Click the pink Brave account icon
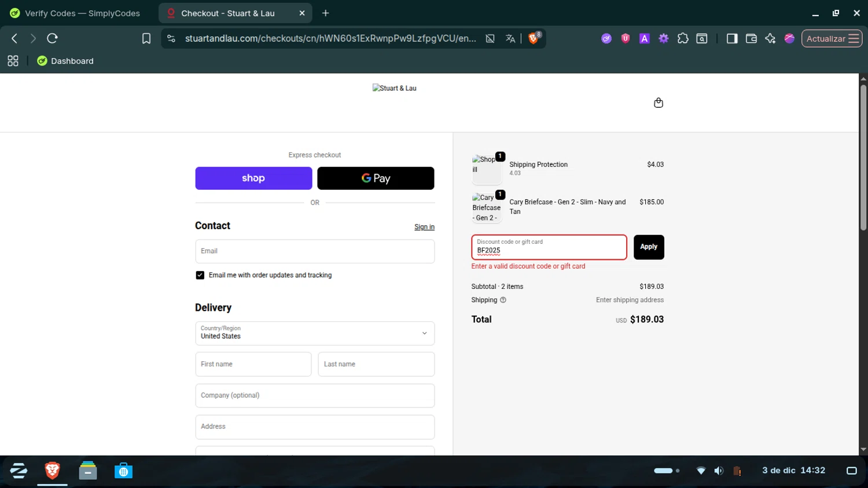868x488 pixels. (x=789, y=38)
